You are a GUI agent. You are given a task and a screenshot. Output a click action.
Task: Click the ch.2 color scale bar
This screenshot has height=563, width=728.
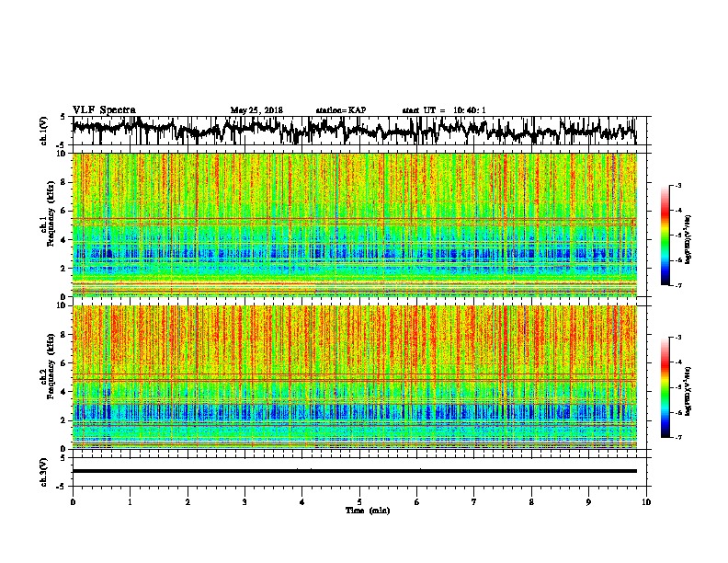pos(665,387)
